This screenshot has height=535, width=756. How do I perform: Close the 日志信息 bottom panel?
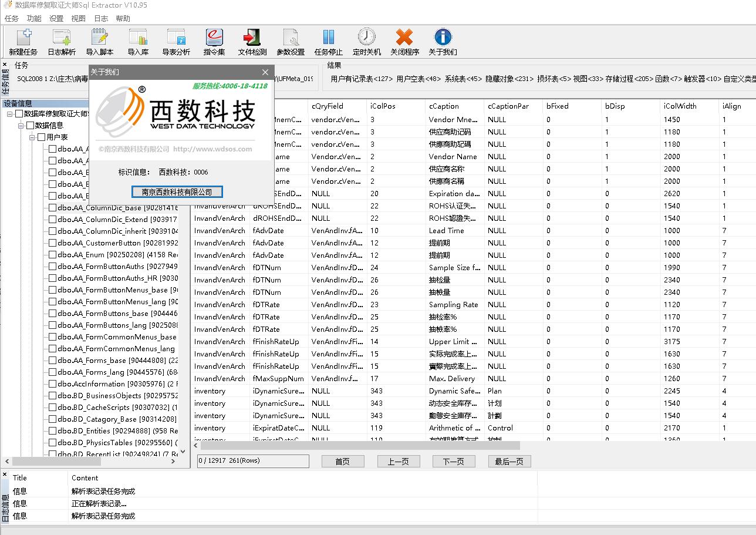(5, 475)
